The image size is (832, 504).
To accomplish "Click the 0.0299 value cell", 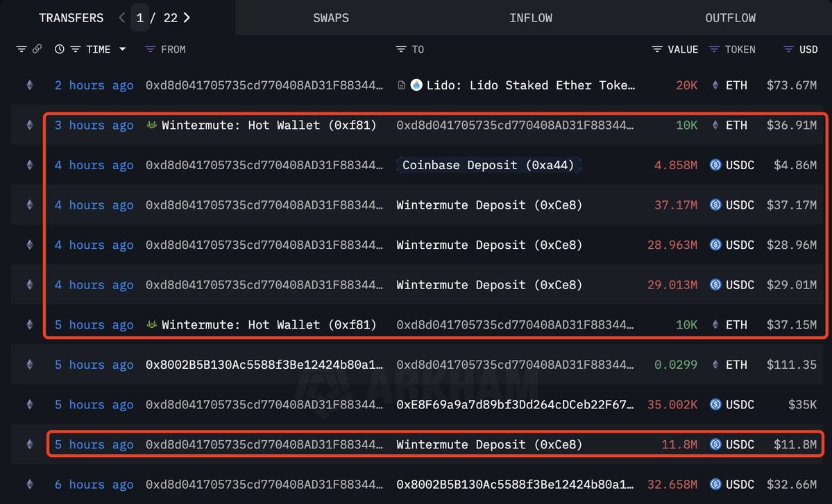I will point(676,365).
